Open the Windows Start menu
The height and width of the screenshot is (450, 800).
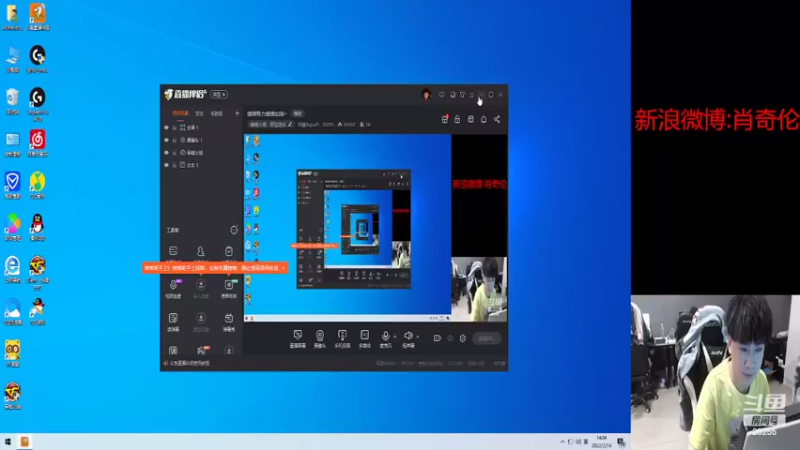(8, 442)
